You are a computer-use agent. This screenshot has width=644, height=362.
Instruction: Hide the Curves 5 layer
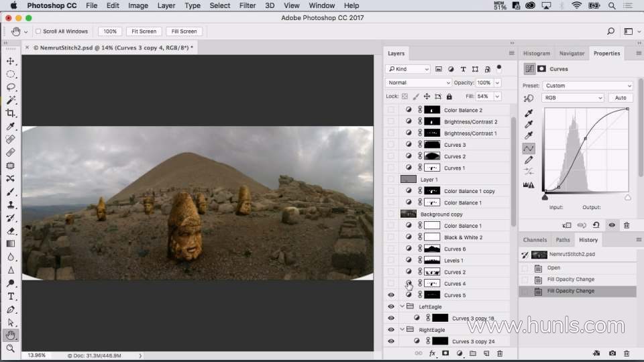point(391,295)
